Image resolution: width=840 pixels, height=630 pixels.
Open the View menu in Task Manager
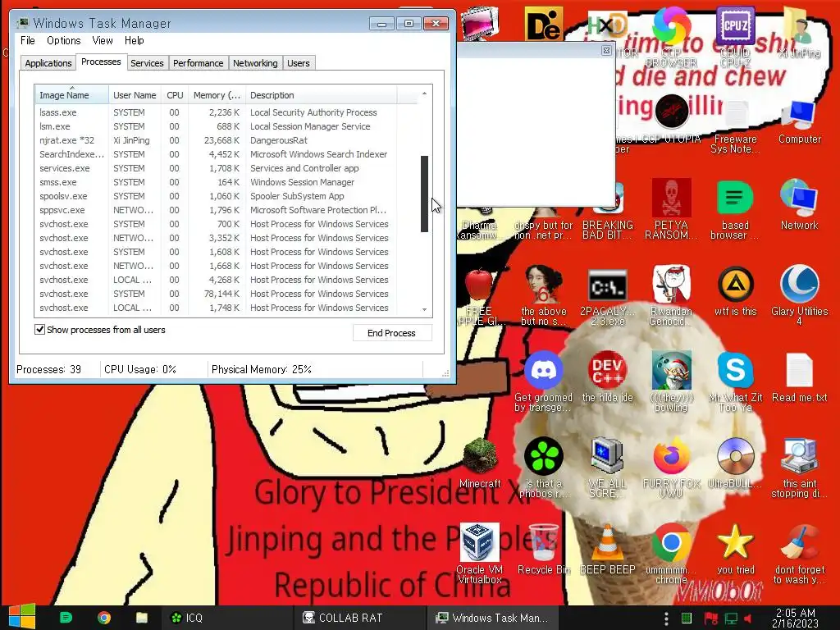103,41
